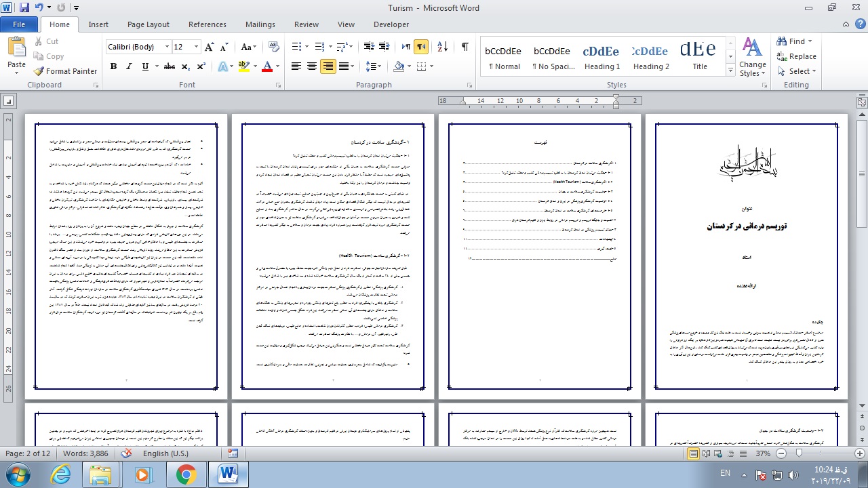Toggle bold formatting
868x488 pixels.
[x=113, y=66]
